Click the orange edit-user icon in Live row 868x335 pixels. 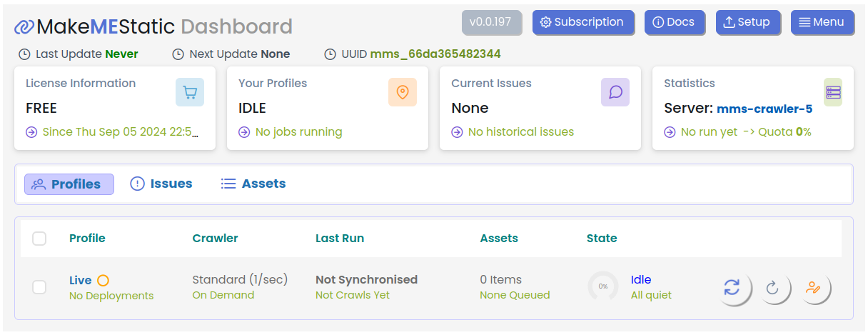coord(813,288)
